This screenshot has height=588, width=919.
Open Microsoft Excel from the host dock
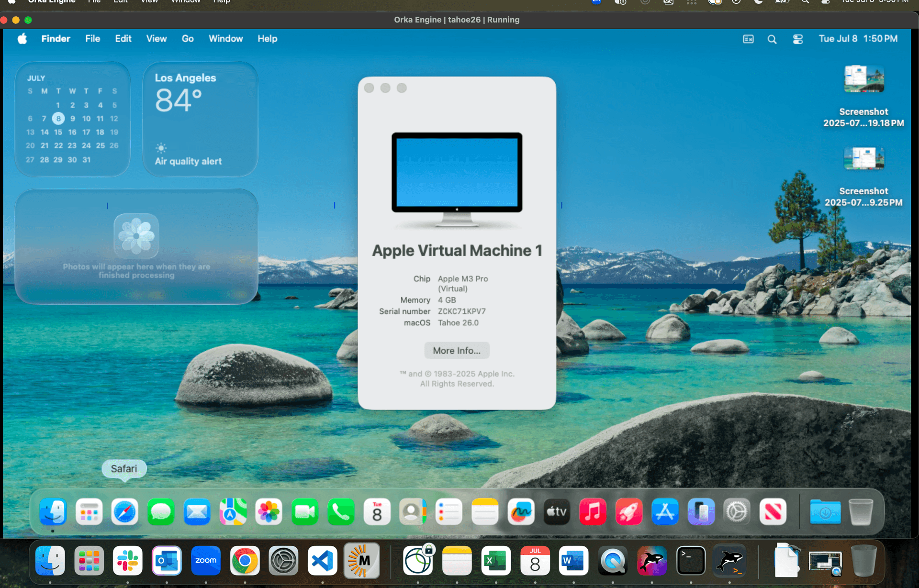[x=496, y=560]
